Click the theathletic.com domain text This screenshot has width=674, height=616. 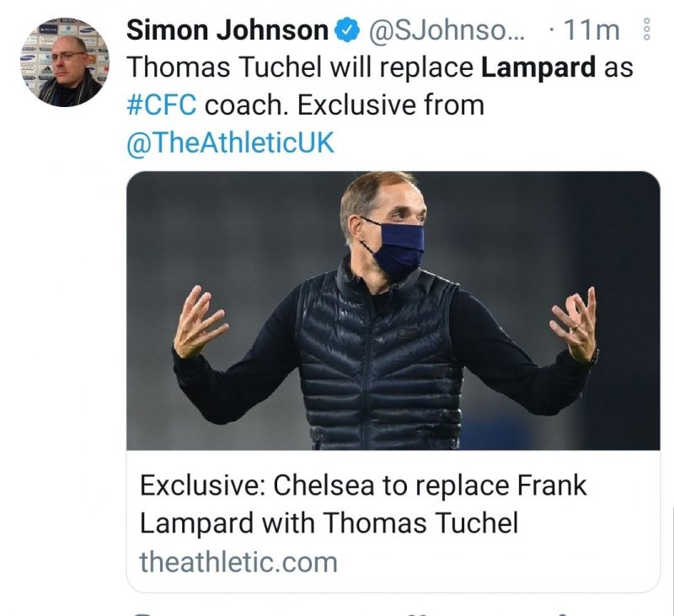click(238, 562)
